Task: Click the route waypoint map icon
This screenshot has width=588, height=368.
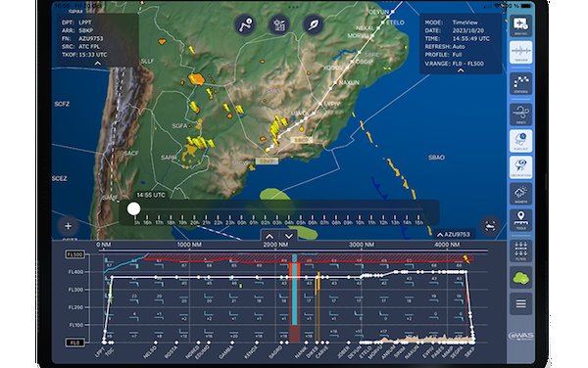Action: 245,24
